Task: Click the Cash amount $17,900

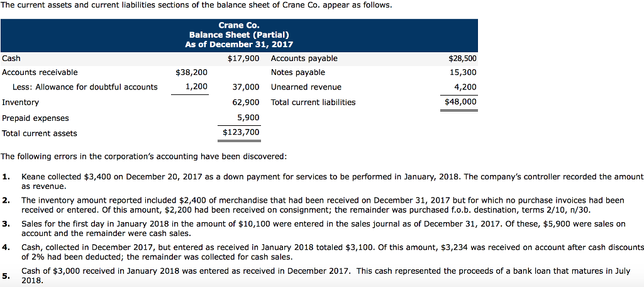Action: tap(243, 59)
